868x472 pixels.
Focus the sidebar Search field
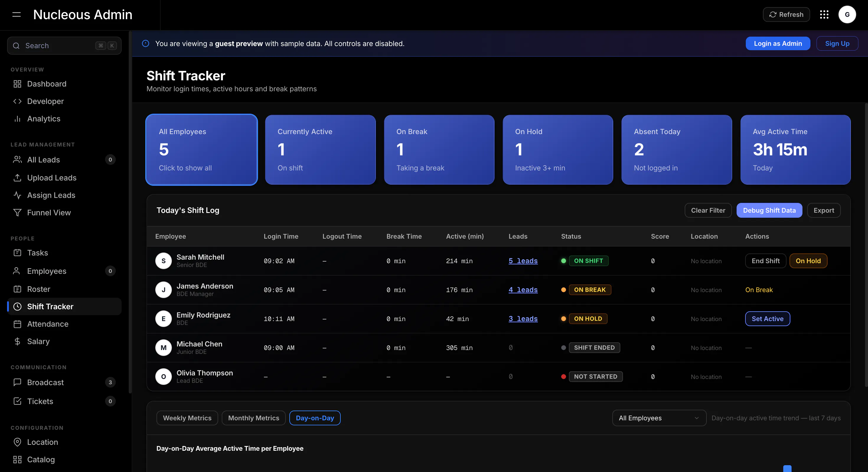point(64,45)
